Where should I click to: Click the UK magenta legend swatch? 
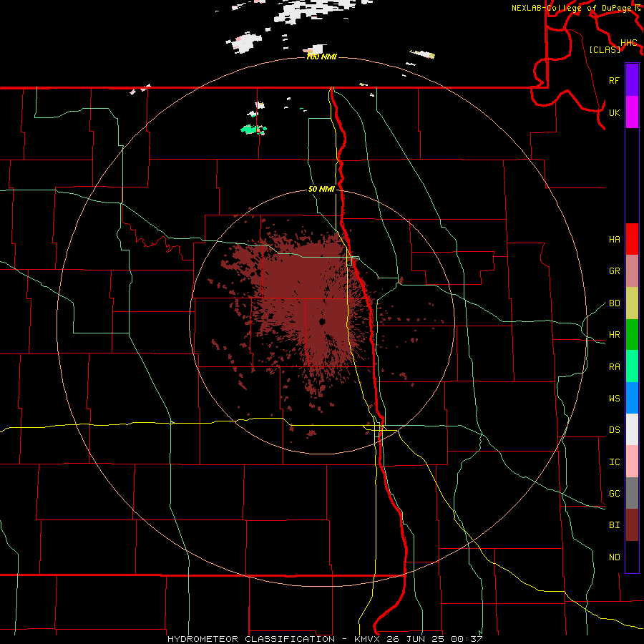[632, 112]
